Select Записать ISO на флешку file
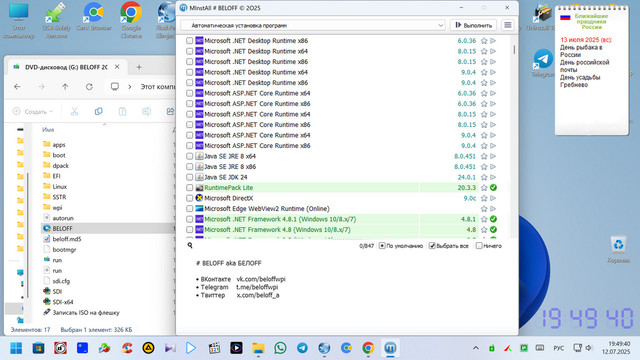This screenshot has height=360, width=640. [x=86, y=312]
